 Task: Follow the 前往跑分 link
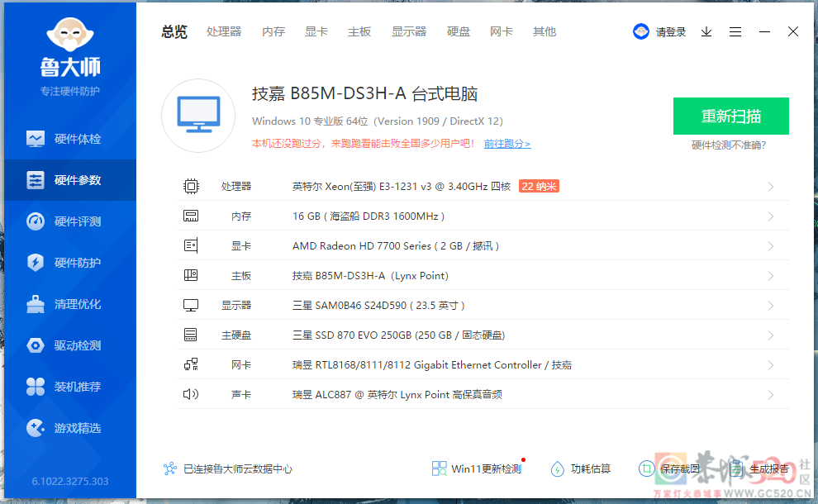pos(507,144)
